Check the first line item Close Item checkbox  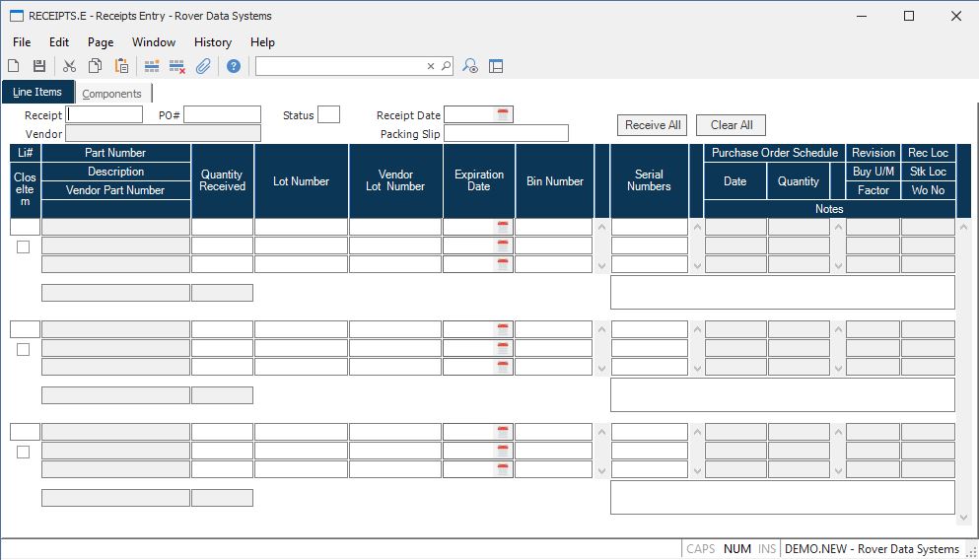click(x=24, y=246)
